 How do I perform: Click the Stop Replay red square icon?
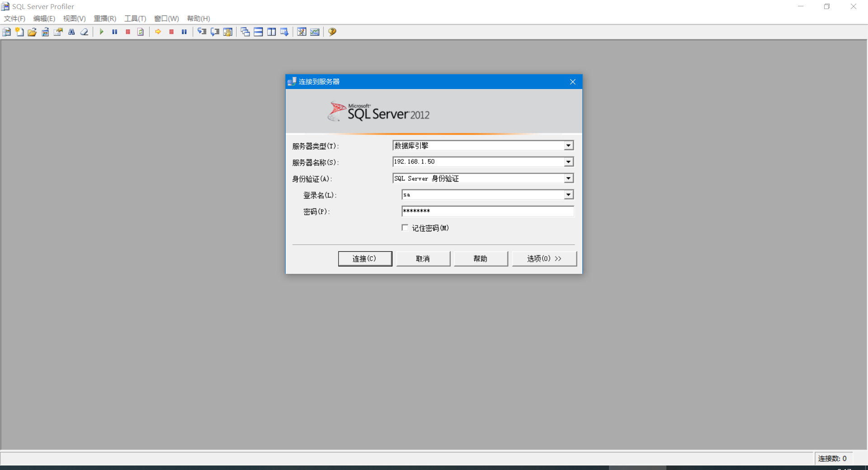pos(171,32)
